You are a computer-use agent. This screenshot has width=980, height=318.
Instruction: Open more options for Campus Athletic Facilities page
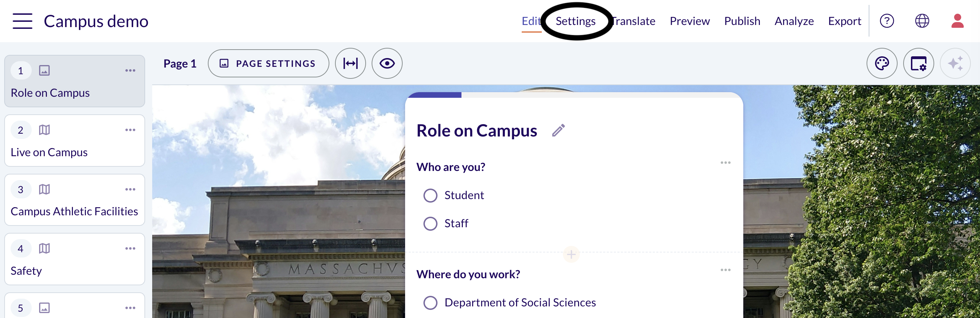130,189
